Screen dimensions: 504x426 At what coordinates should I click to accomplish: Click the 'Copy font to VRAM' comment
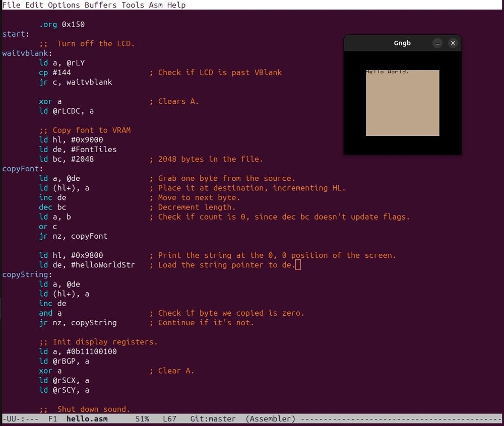click(85, 130)
